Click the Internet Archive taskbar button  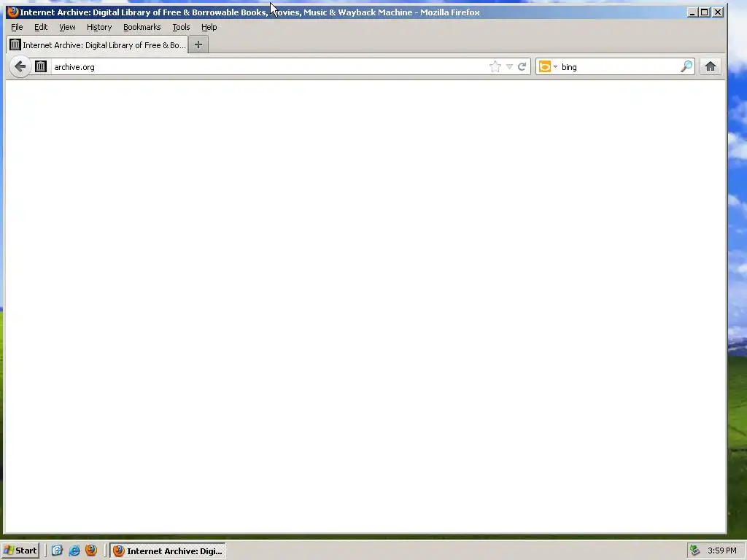[x=168, y=551]
